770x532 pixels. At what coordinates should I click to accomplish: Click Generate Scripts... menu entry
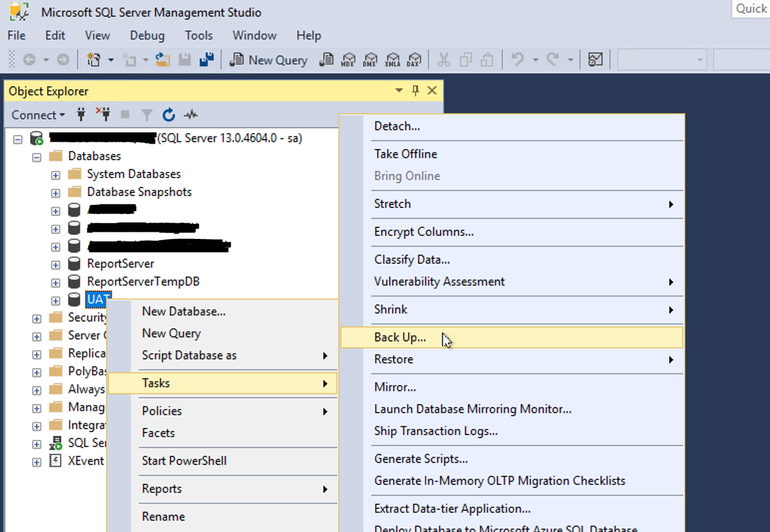click(421, 459)
